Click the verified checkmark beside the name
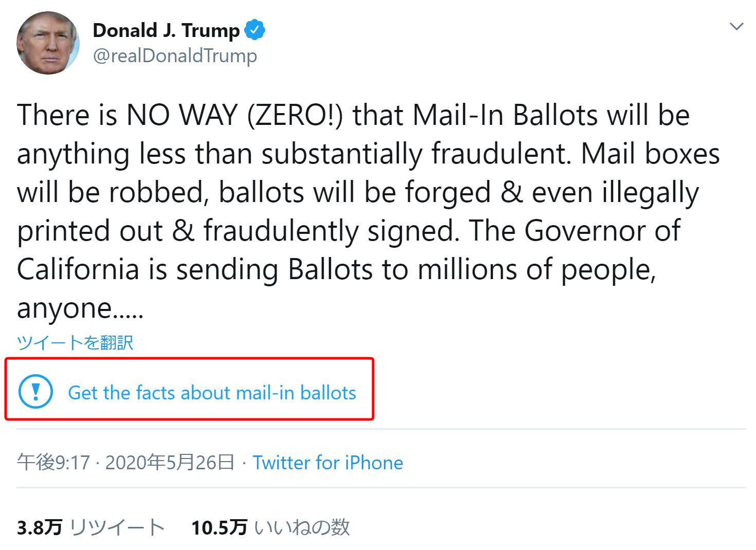 [x=255, y=30]
